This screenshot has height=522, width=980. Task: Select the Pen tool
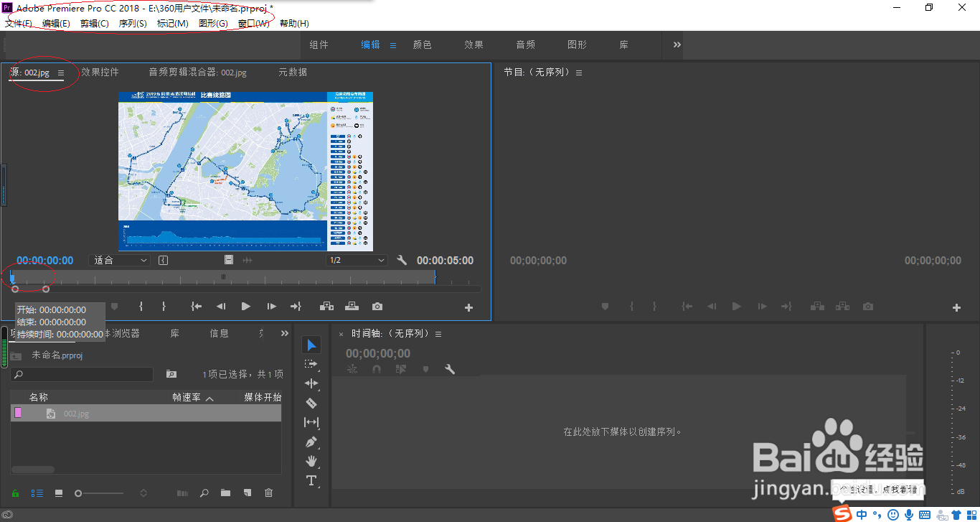(311, 442)
